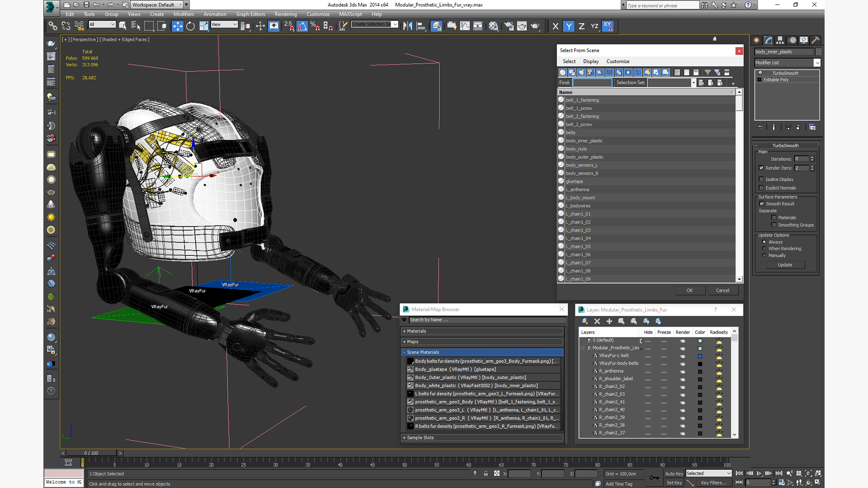The height and width of the screenshot is (488, 868).
Task: Enable the Isoline Display checkbox
Action: 761,179
